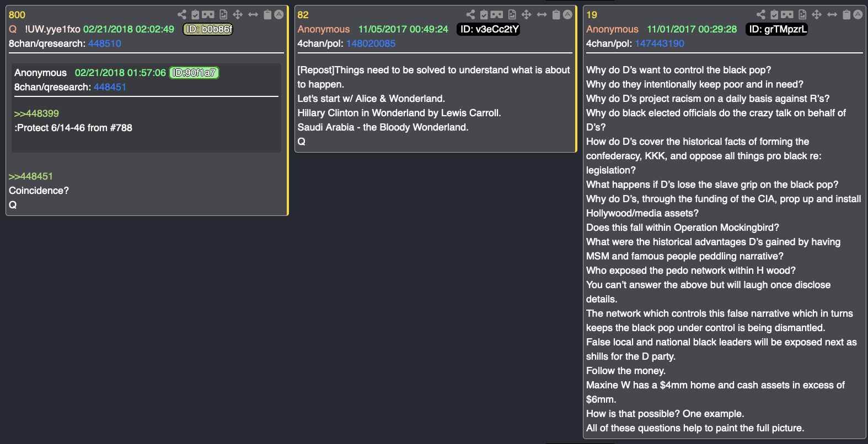Click the Anonymous author name on post 82
868x444 pixels.
tap(324, 29)
